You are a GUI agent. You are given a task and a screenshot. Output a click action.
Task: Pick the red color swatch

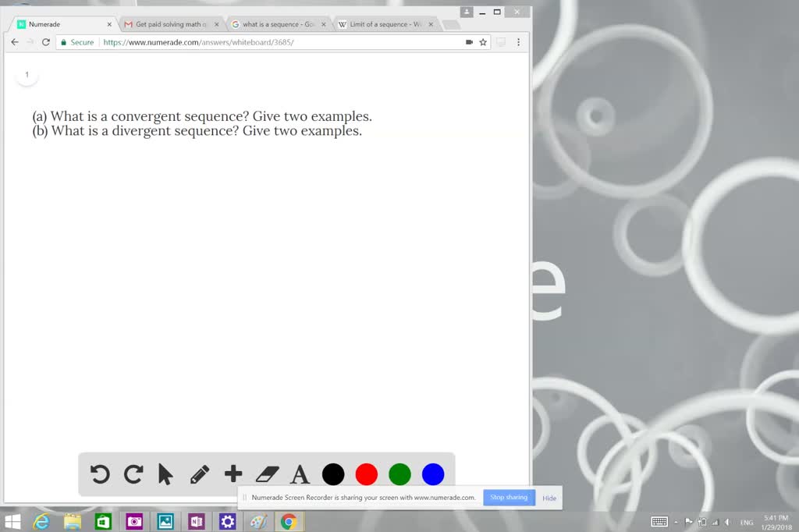(x=366, y=473)
